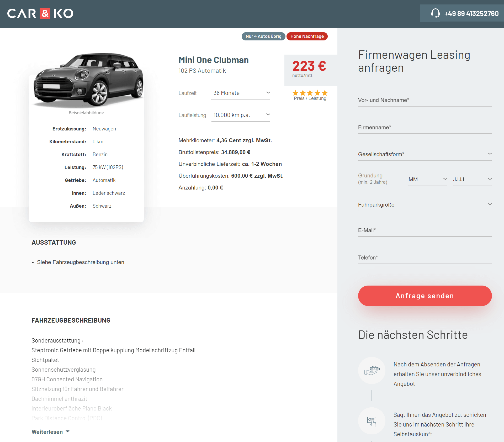The image size is (504, 442).
Task: Click the Anfrage senden button
Action: (x=425, y=296)
